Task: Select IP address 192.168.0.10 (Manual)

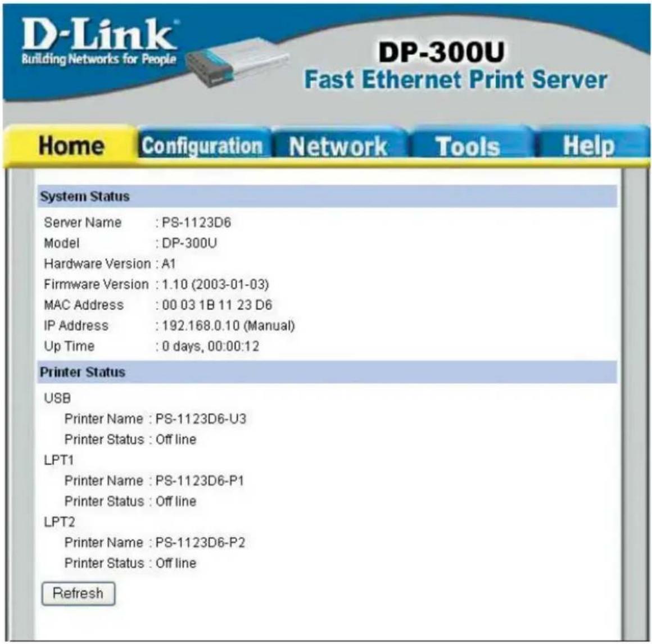Action: coord(228,325)
